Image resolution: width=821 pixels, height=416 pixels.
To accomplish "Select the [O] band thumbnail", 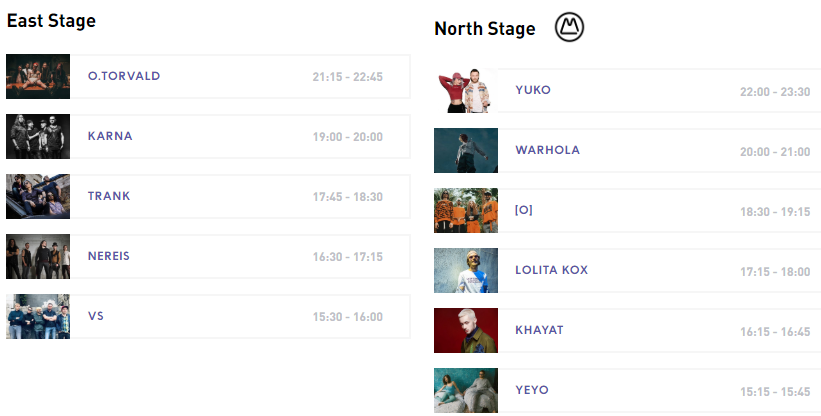I will [466, 211].
